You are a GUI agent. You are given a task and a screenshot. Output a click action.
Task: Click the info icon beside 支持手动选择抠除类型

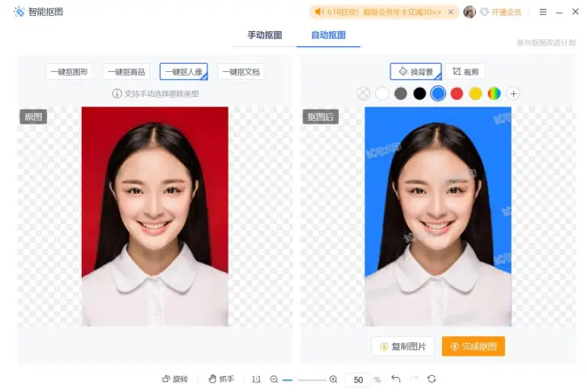117,93
